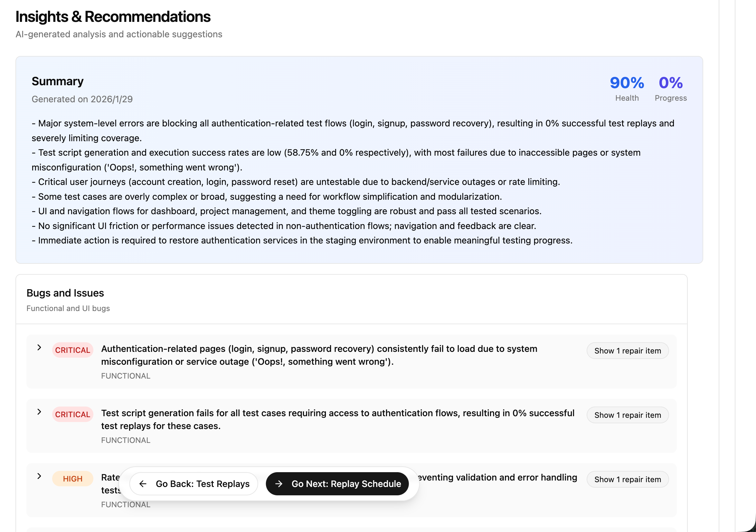Show repair item for HIGH severity issue
Viewport: 756px width, 532px height.
pyautogui.click(x=627, y=479)
